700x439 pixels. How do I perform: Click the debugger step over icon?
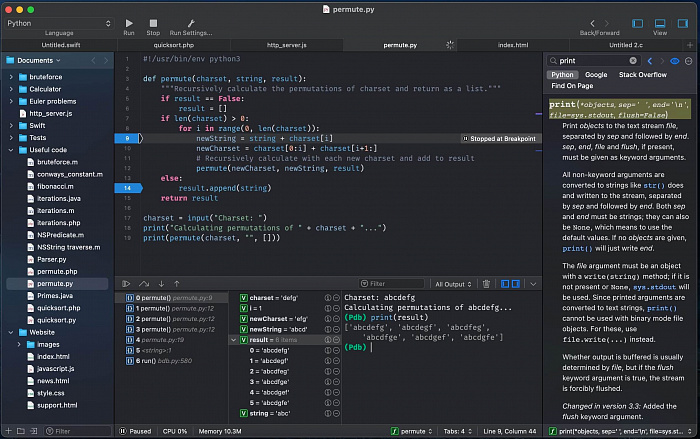(144, 284)
